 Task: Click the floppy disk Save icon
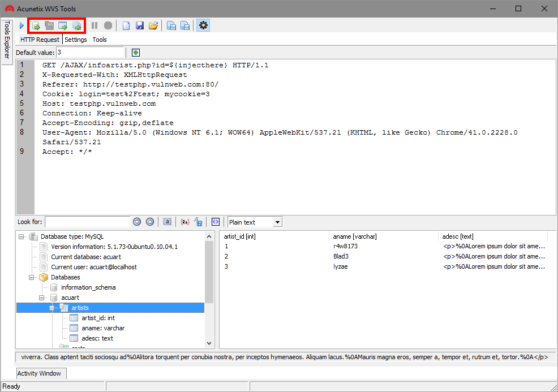[x=139, y=25]
